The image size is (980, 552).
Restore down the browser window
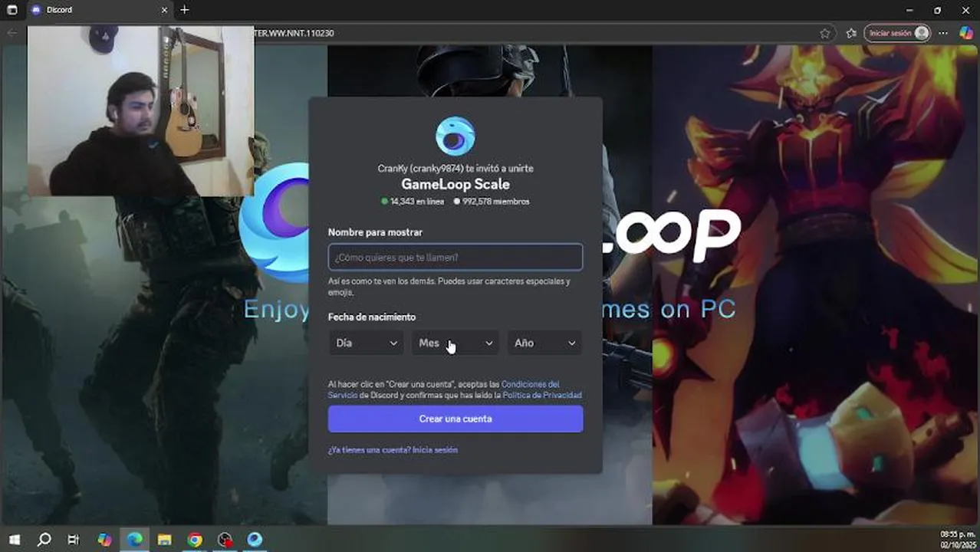click(x=937, y=10)
